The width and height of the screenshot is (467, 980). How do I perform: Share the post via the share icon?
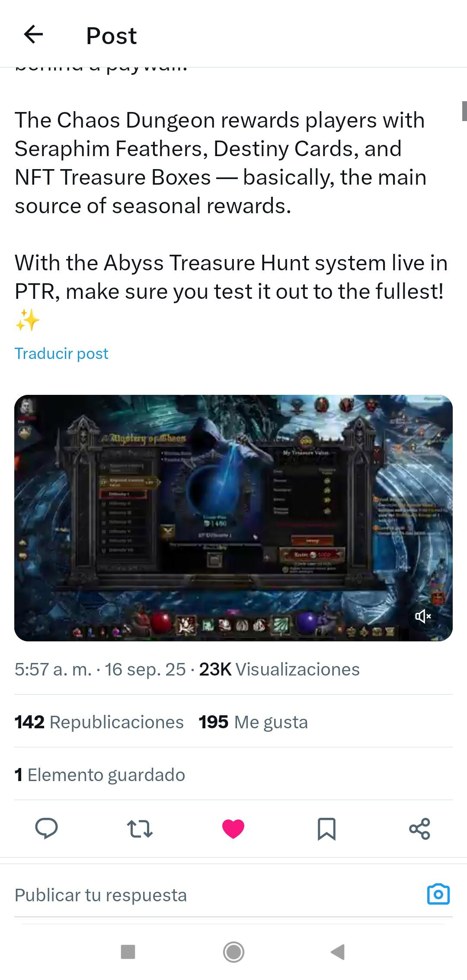coord(419,829)
